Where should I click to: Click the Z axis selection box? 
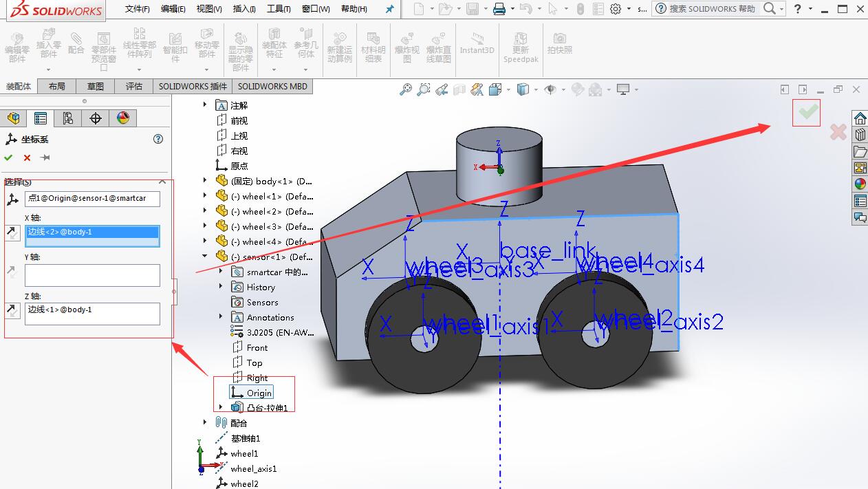(92, 314)
